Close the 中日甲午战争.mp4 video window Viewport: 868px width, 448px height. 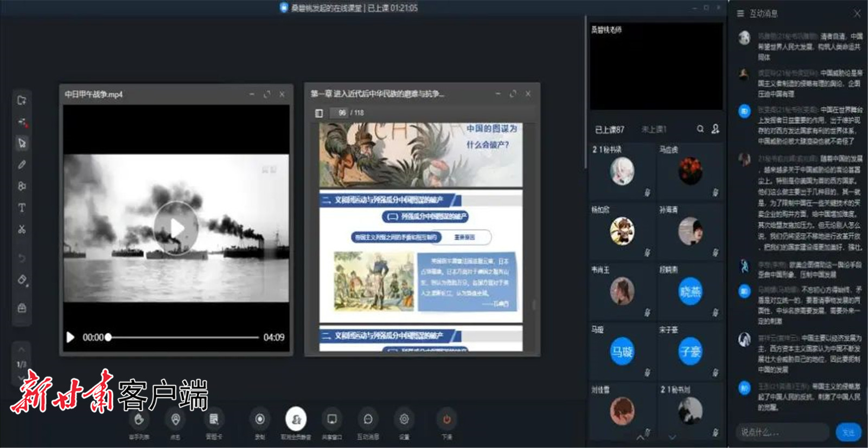(x=282, y=94)
